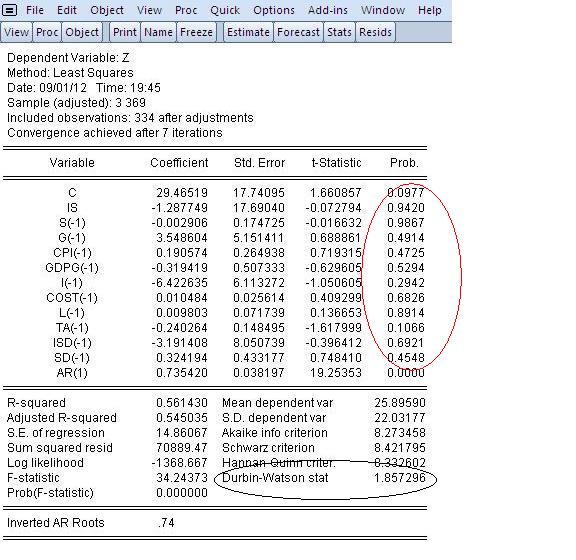Print the equation output
This screenshot has width=576, height=560.
(x=125, y=32)
